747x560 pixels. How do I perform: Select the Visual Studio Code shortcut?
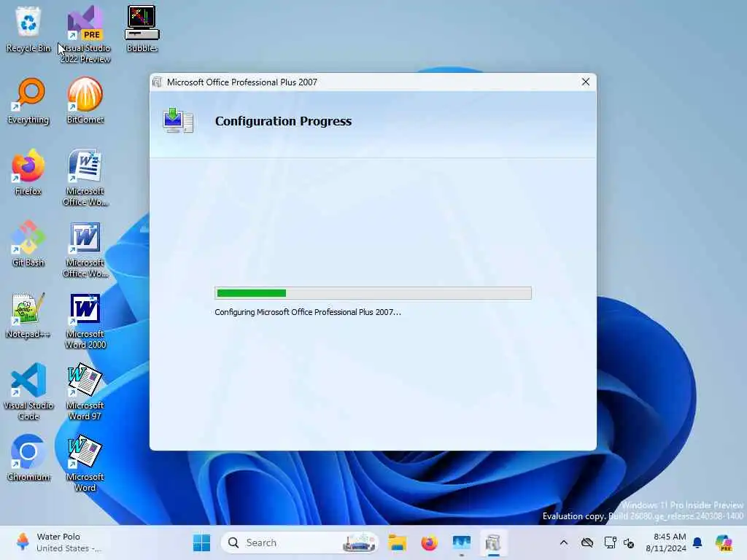(x=28, y=392)
